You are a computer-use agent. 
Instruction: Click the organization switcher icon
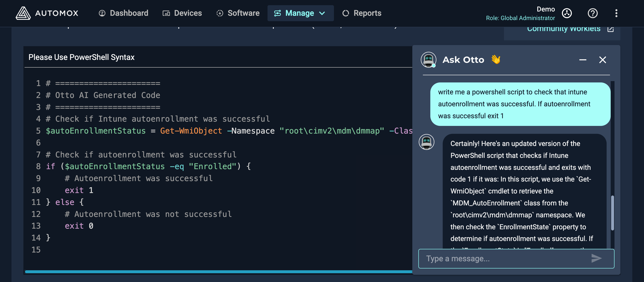(567, 13)
